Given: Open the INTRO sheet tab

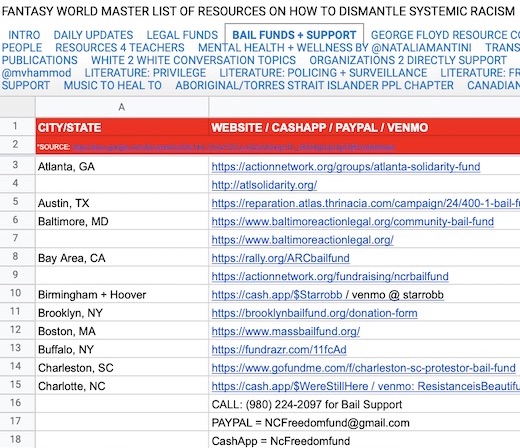Looking at the screenshot, I should click(x=24, y=35).
